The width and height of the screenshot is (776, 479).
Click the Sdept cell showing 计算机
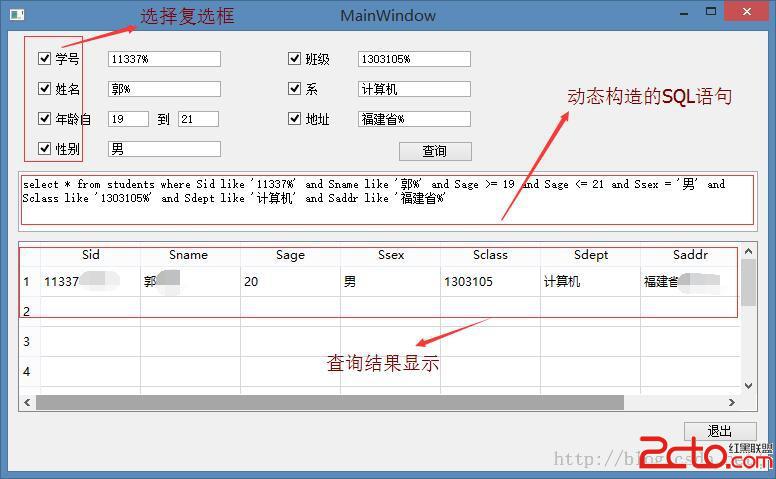pyautogui.click(x=590, y=282)
